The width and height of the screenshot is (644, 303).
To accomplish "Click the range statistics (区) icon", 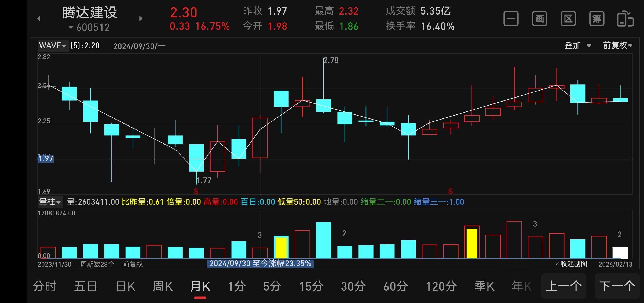I will (x=568, y=19).
